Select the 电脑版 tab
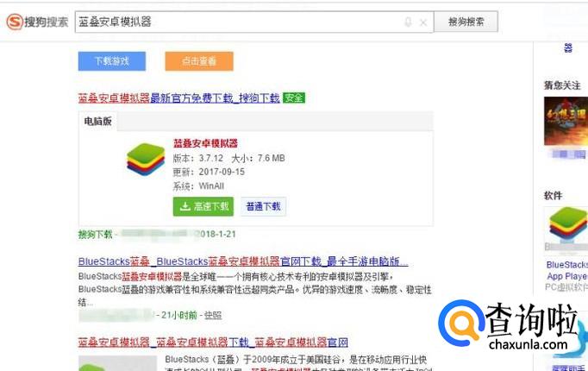Viewport: 588px width, 371px height. [x=98, y=121]
